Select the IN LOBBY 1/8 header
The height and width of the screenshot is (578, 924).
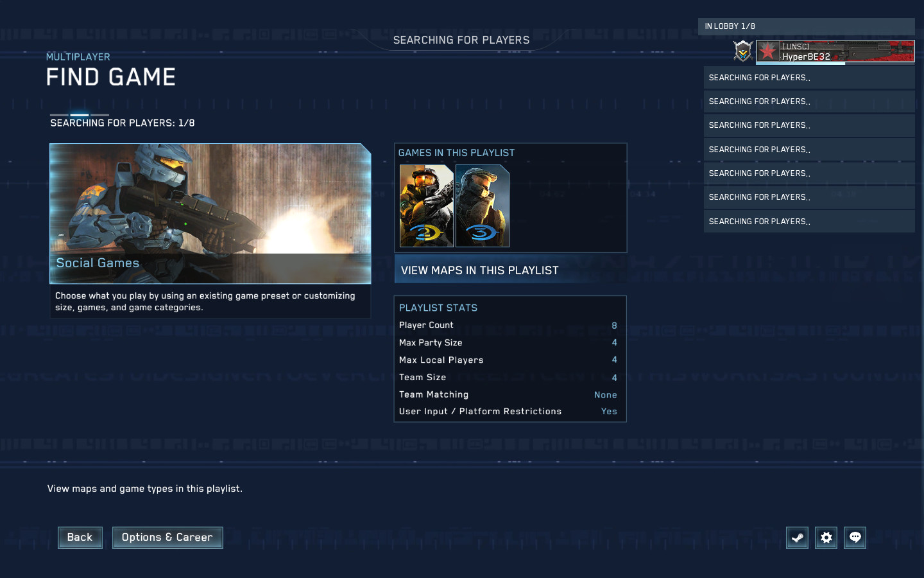coord(806,26)
